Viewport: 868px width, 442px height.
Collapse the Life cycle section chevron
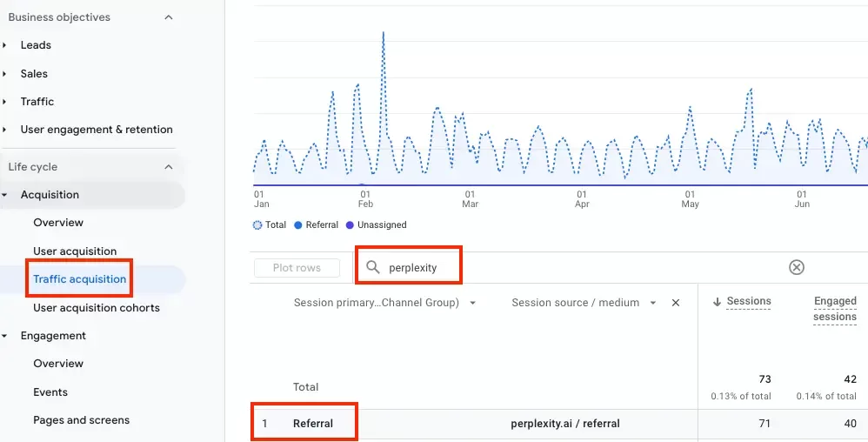point(169,167)
